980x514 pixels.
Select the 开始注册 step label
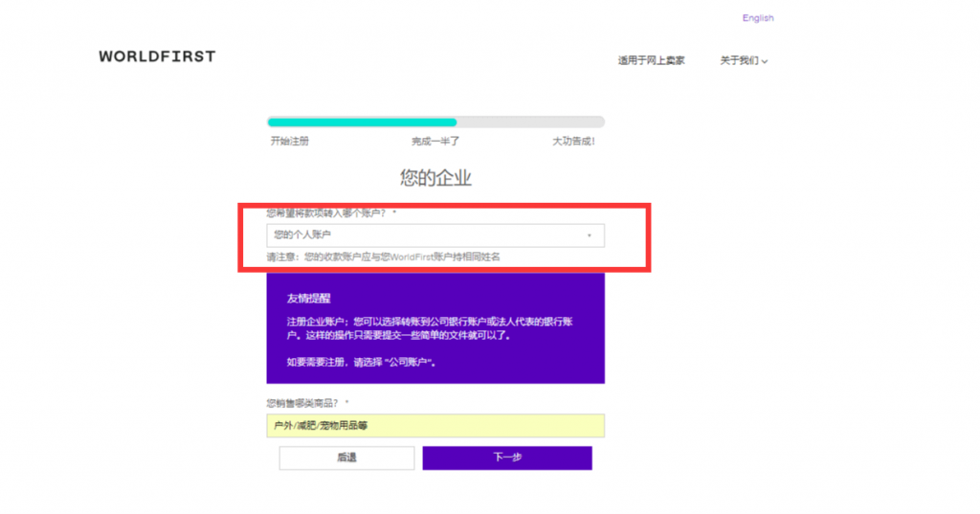tap(289, 141)
